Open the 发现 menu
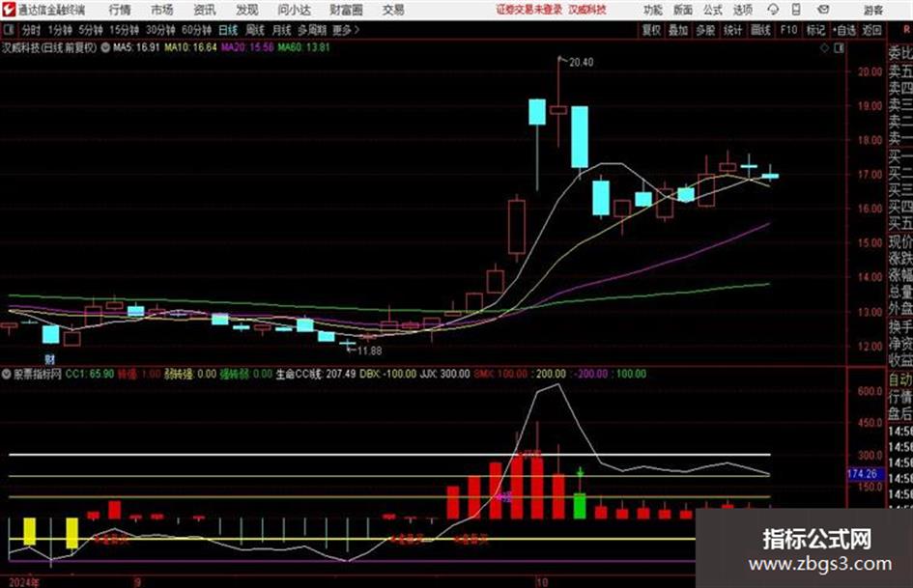 [x=247, y=10]
